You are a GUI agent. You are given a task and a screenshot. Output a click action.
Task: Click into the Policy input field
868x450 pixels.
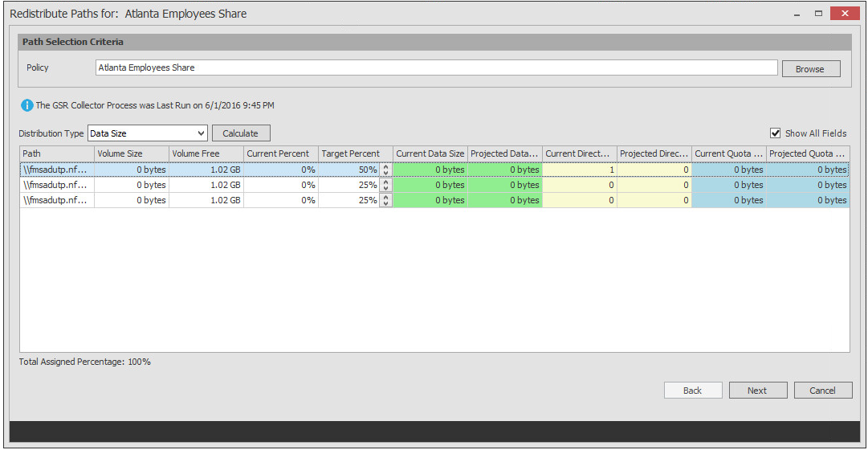click(436, 67)
